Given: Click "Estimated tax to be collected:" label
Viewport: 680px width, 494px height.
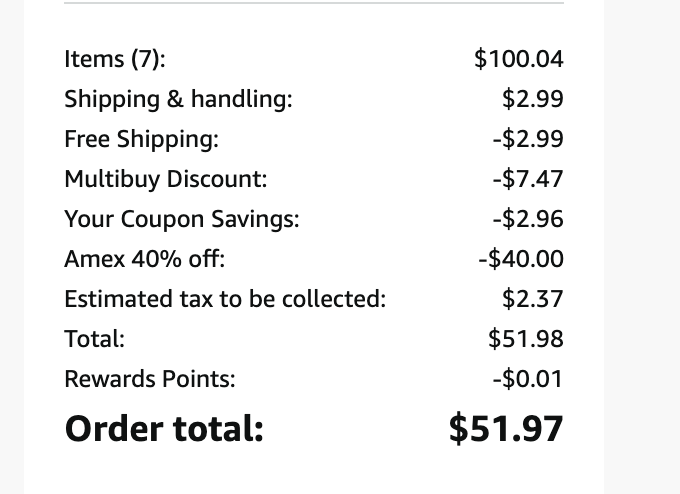Looking at the screenshot, I should (x=225, y=299).
